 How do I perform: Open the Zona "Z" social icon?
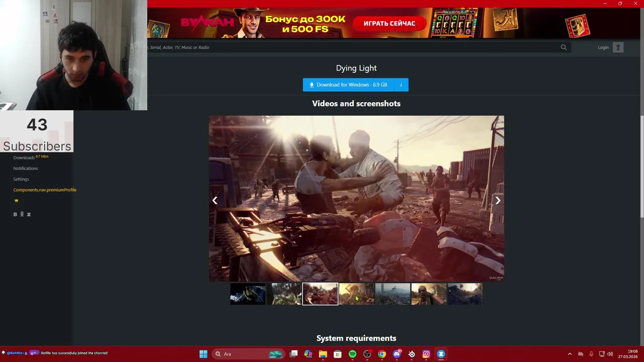29,214
